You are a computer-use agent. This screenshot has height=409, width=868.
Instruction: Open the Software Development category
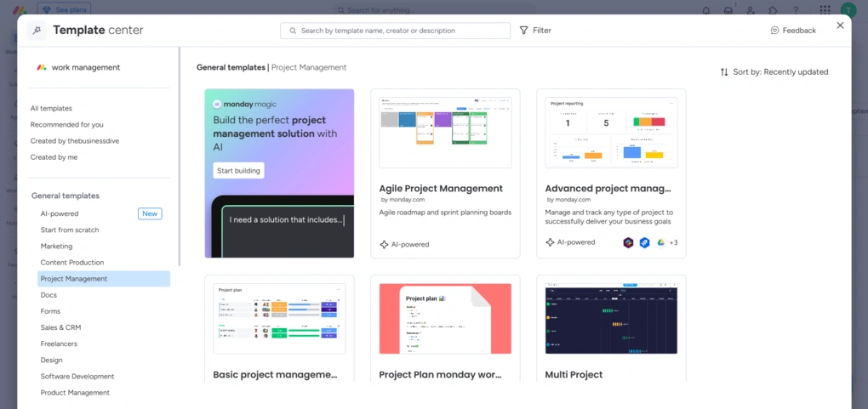(x=77, y=377)
